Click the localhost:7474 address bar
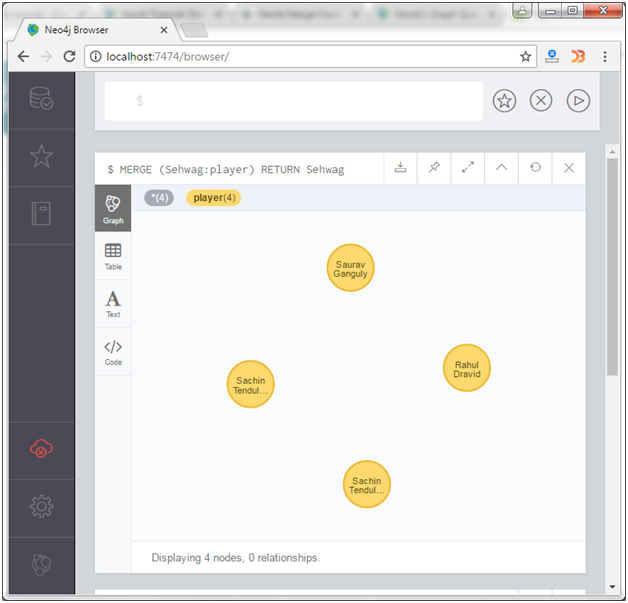 coord(310,56)
